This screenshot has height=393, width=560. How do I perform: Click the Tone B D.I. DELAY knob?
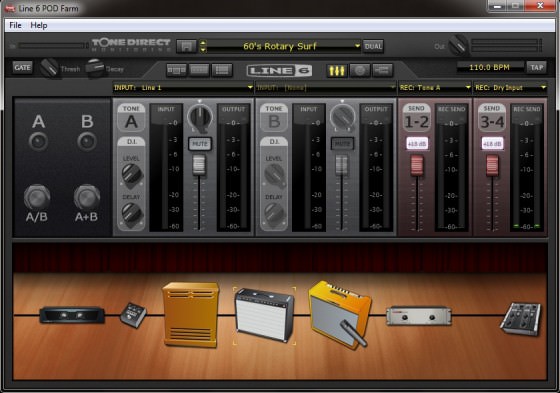point(275,214)
